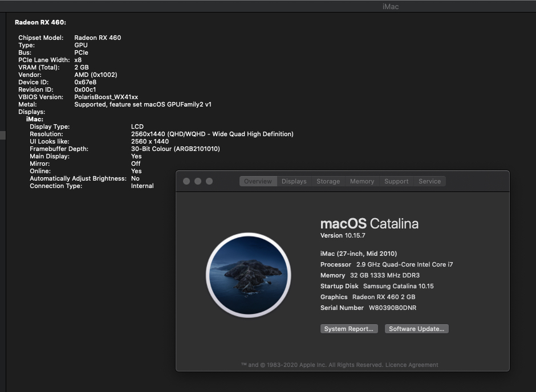
Task: Select the serial number W80390B0DNR
Action: click(x=392, y=308)
